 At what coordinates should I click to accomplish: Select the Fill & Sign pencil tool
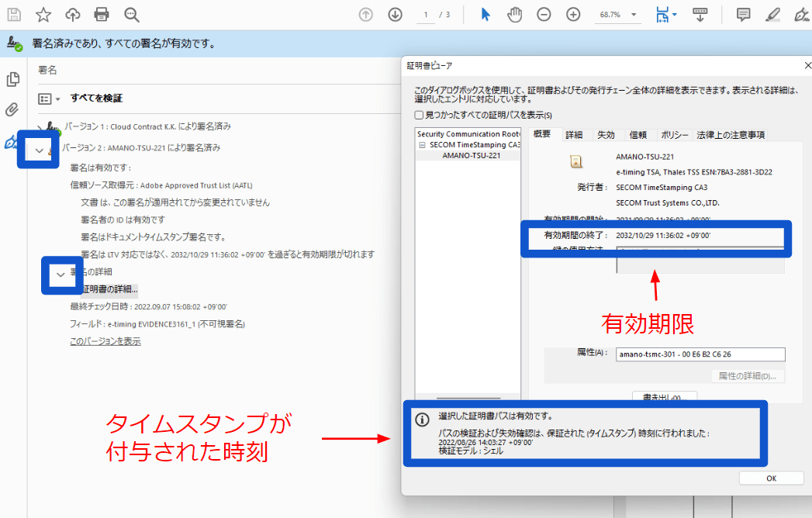772,14
